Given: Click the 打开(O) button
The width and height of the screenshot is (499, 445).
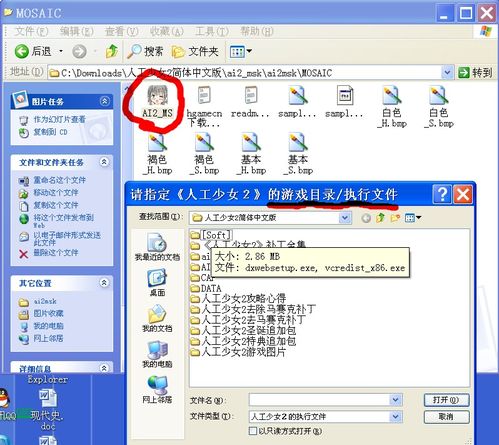Looking at the screenshot, I should coord(446,400).
